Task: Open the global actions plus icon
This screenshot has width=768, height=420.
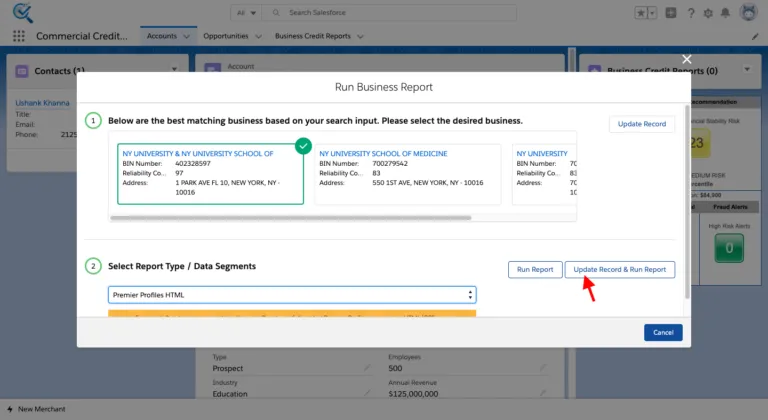Action: (x=671, y=13)
